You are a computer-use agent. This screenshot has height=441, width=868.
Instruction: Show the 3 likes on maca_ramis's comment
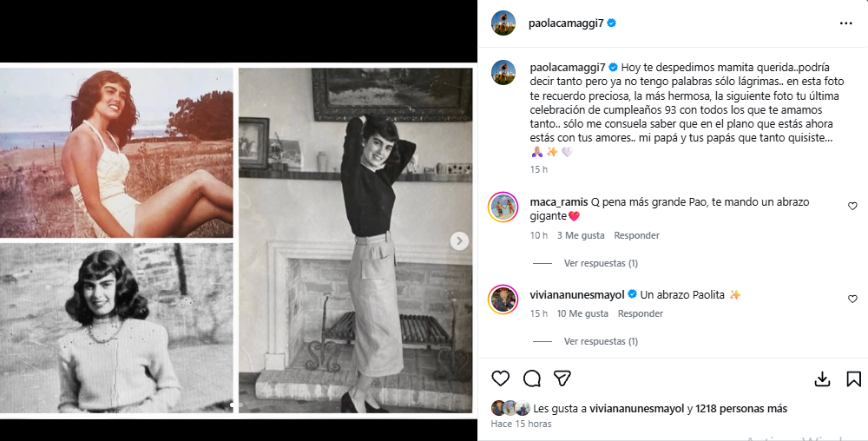pyautogui.click(x=581, y=235)
